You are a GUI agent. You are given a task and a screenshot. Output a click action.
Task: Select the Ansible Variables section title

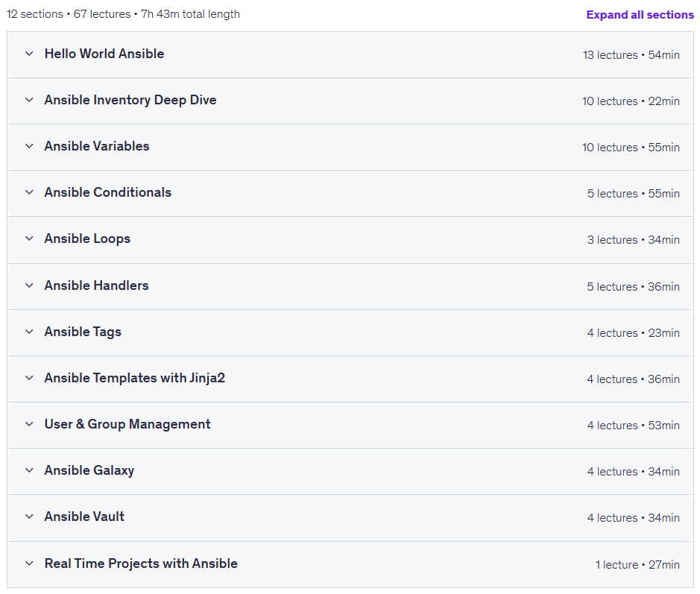pyautogui.click(x=97, y=146)
